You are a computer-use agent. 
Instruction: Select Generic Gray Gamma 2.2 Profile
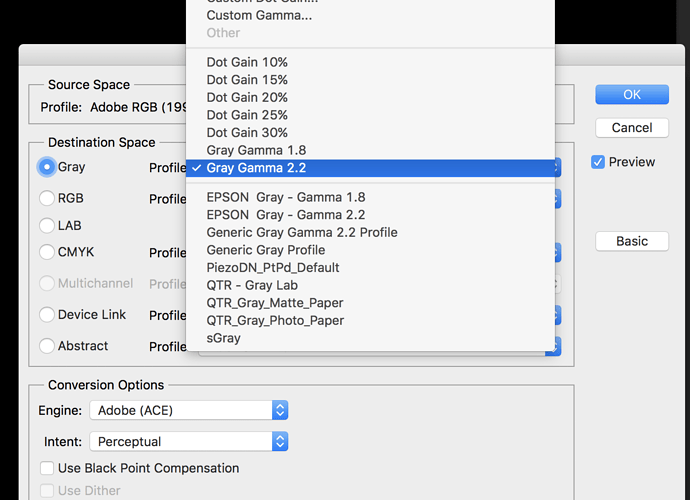pos(302,232)
